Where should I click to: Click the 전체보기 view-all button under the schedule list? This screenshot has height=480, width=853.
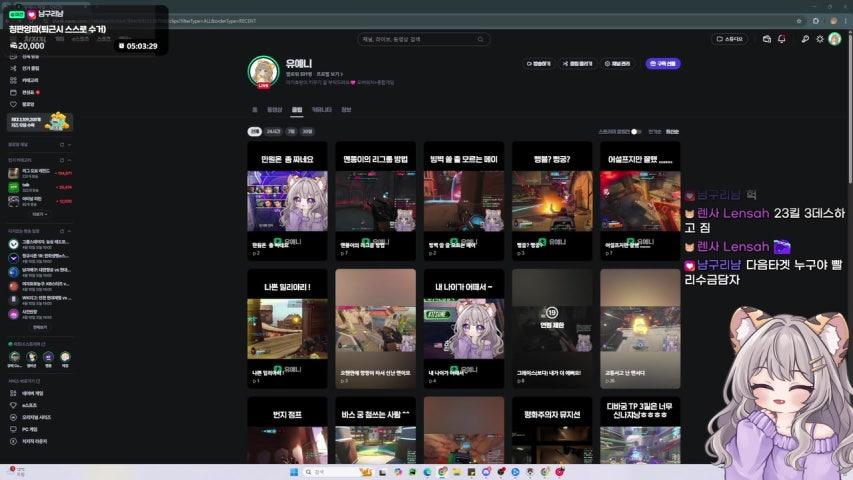pos(40,328)
